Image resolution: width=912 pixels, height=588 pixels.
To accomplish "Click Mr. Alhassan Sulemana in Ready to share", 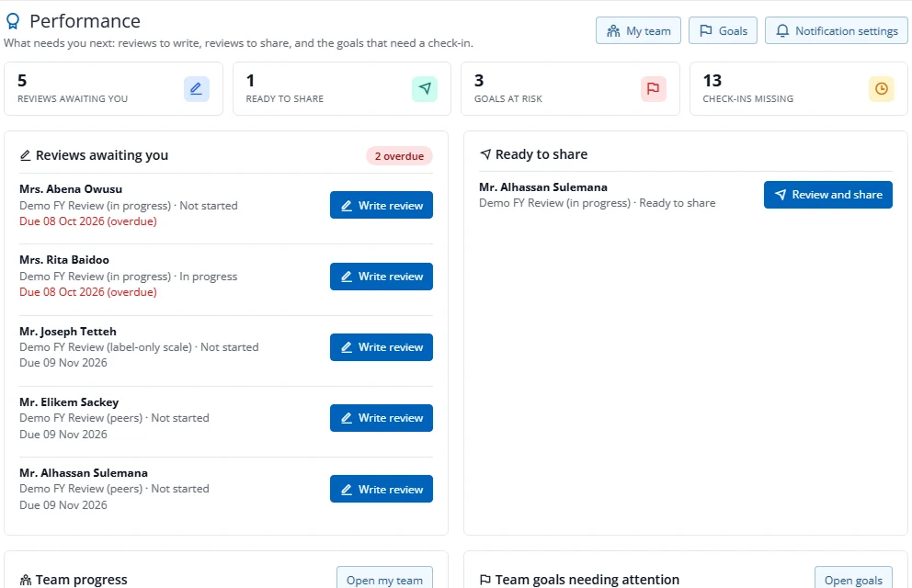I will point(543,187).
